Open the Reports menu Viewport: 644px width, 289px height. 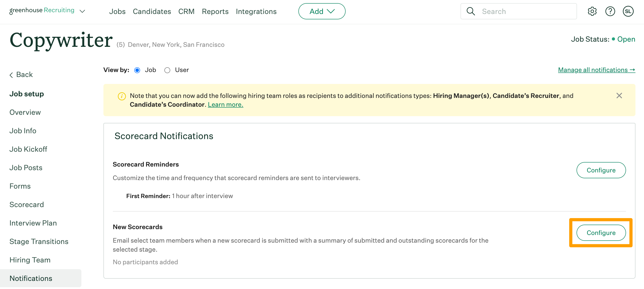[x=215, y=11]
